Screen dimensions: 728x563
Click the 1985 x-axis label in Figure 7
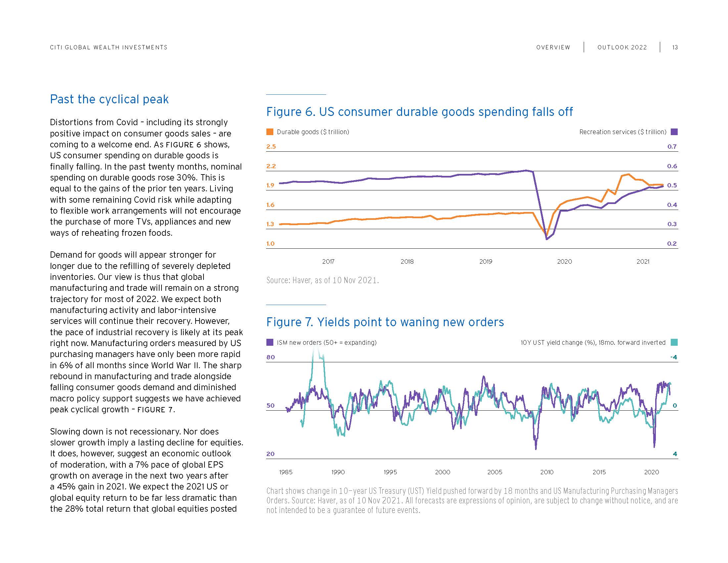(286, 472)
